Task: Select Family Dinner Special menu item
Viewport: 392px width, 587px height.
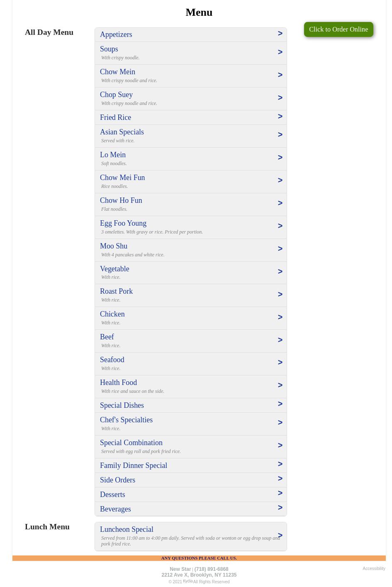Action: pyautogui.click(x=134, y=465)
